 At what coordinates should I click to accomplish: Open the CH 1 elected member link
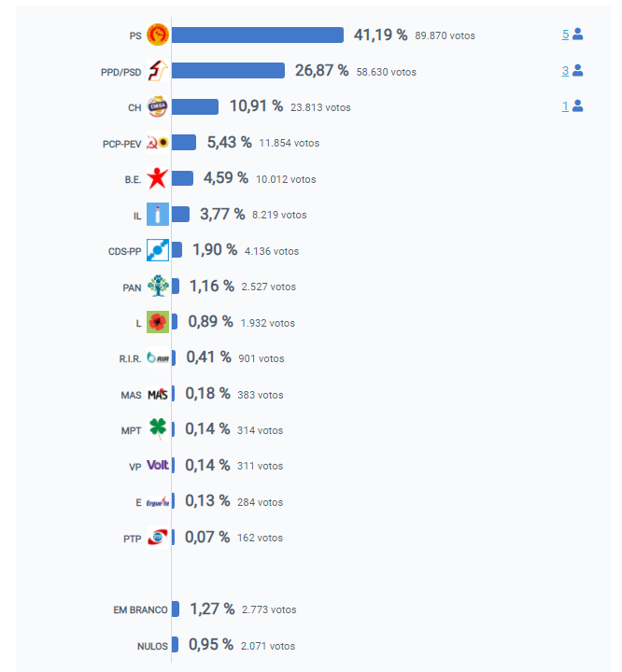pos(565,106)
